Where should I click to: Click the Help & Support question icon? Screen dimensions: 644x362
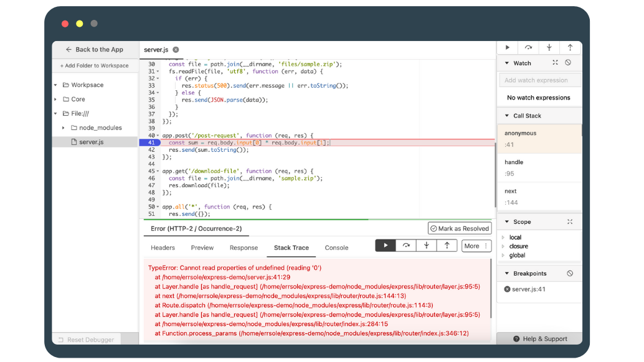516,339
